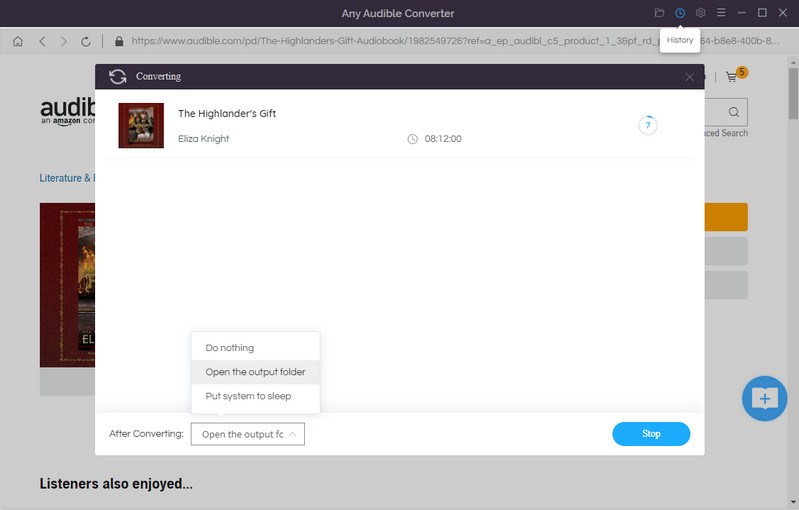Screen dimensions: 799x510
Task: Click the padlock icon in address bar
Action: click(x=119, y=41)
